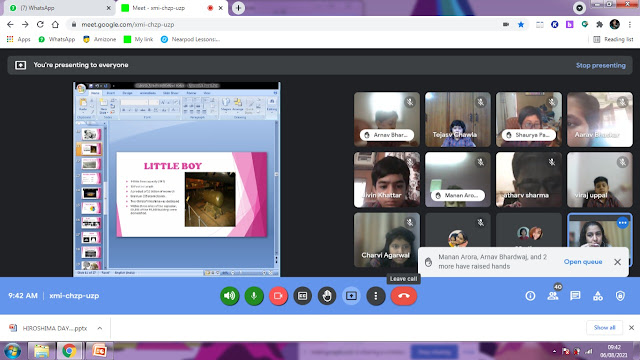Open PowerPoint from the taskbar
Viewport: 640px width, 360px height.
[99, 351]
